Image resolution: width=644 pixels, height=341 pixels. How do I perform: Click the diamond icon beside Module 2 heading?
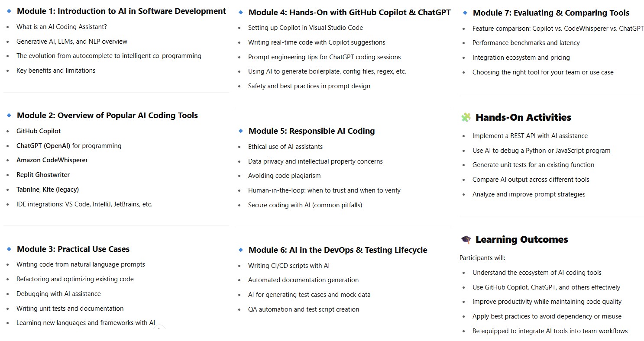tap(9, 116)
